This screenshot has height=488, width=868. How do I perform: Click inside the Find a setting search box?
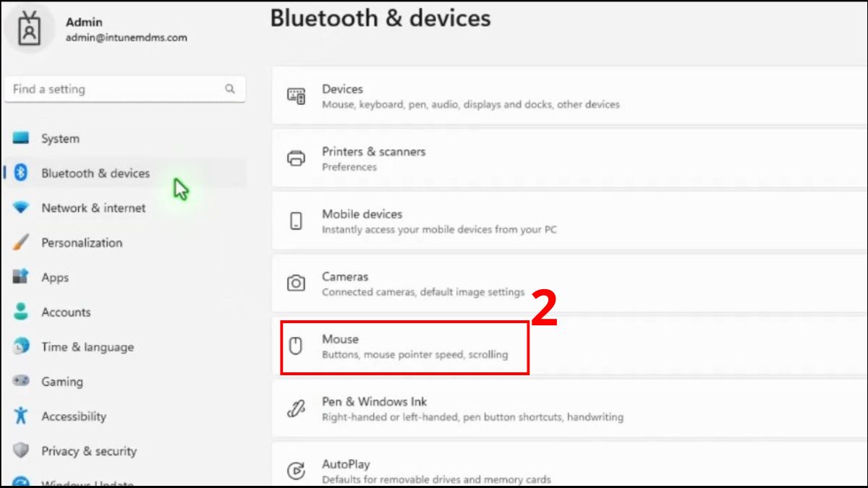(116, 88)
